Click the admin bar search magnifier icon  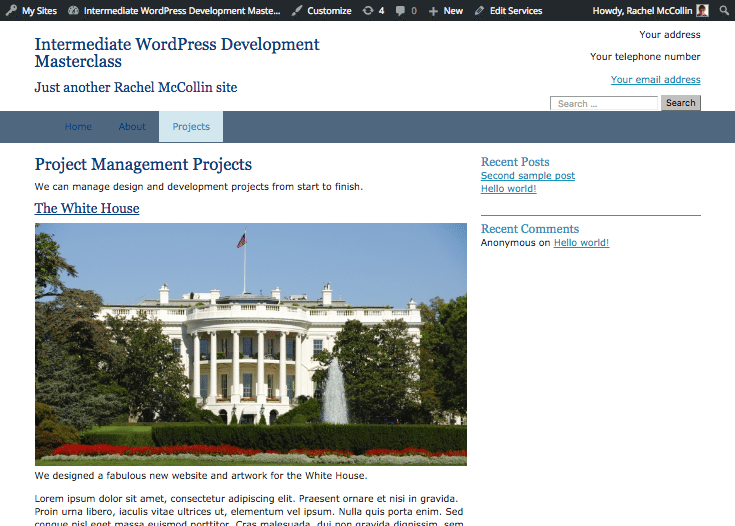pos(724,10)
